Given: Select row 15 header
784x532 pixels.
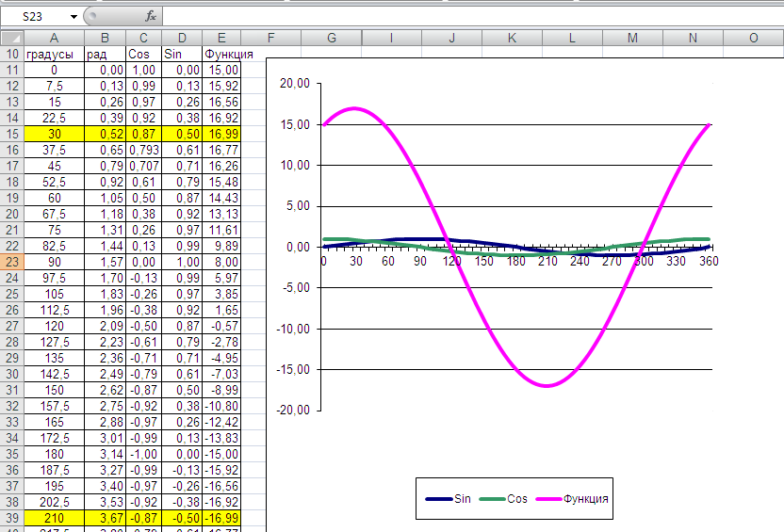Looking at the screenshot, I should point(12,135).
